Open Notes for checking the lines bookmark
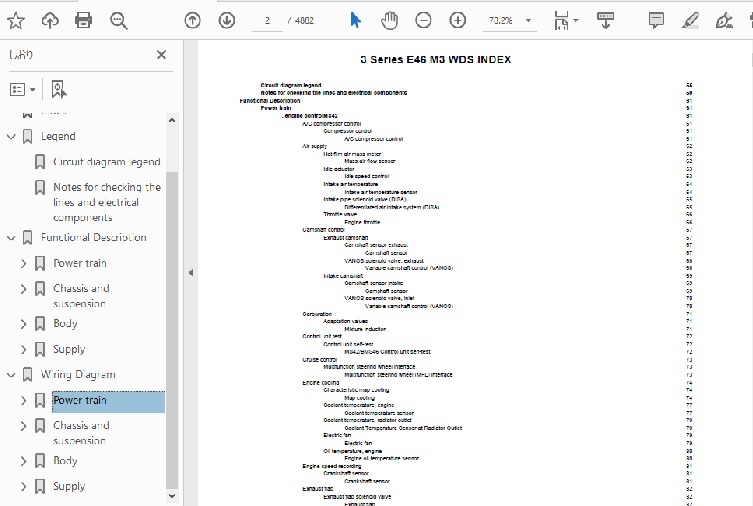Image resolution: width=753 pixels, height=506 pixels. tap(107, 202)
